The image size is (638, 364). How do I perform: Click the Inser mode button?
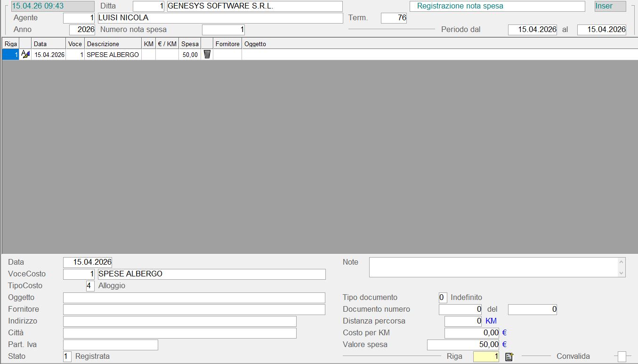[x=610, y=6]
